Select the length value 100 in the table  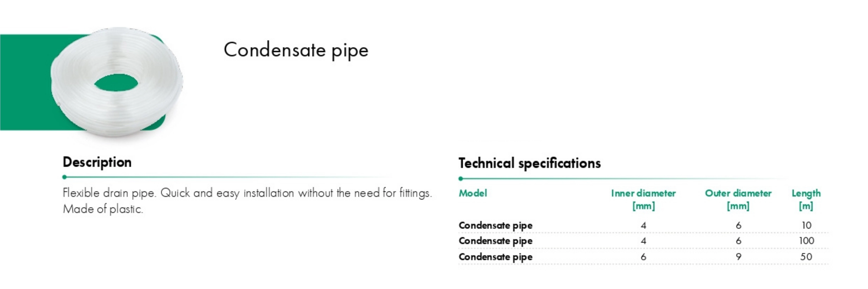click(806, 240)
